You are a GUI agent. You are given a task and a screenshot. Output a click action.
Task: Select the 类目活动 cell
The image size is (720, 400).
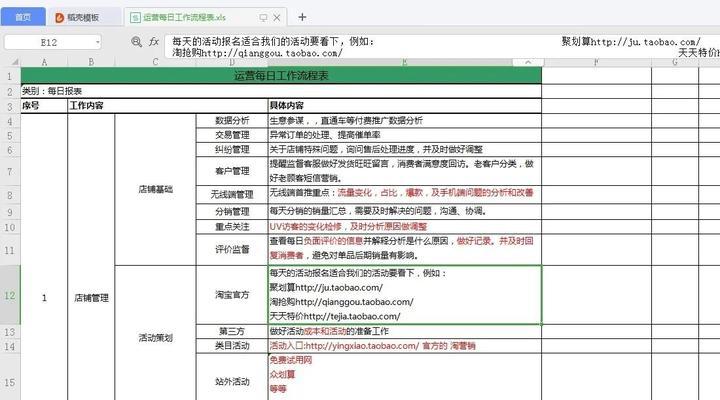click(x=232, y=346)
